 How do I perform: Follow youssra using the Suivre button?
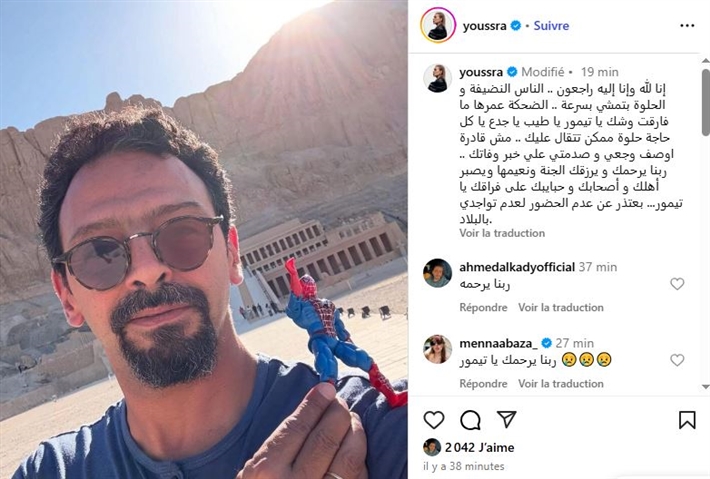[x=551, y=26]
